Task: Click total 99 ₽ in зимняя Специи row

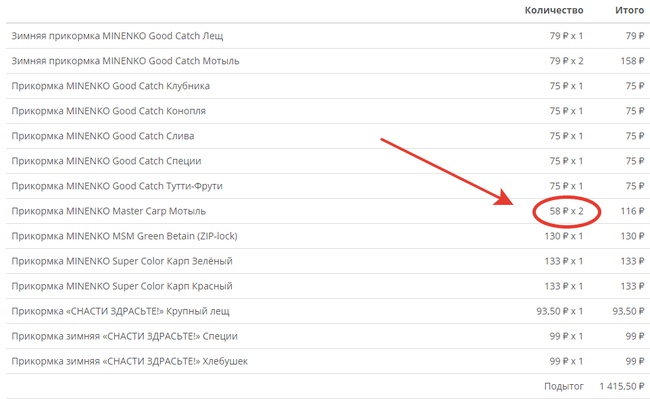Action: (635, 336)
